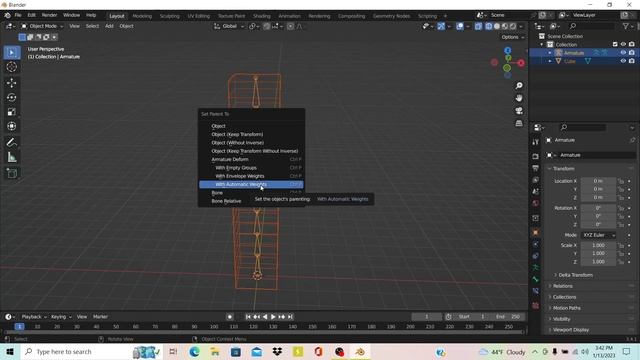Switch to the Sculpting workspace tab
The height and width of the screenshot is (360, 640).
[x=169, y=16]
